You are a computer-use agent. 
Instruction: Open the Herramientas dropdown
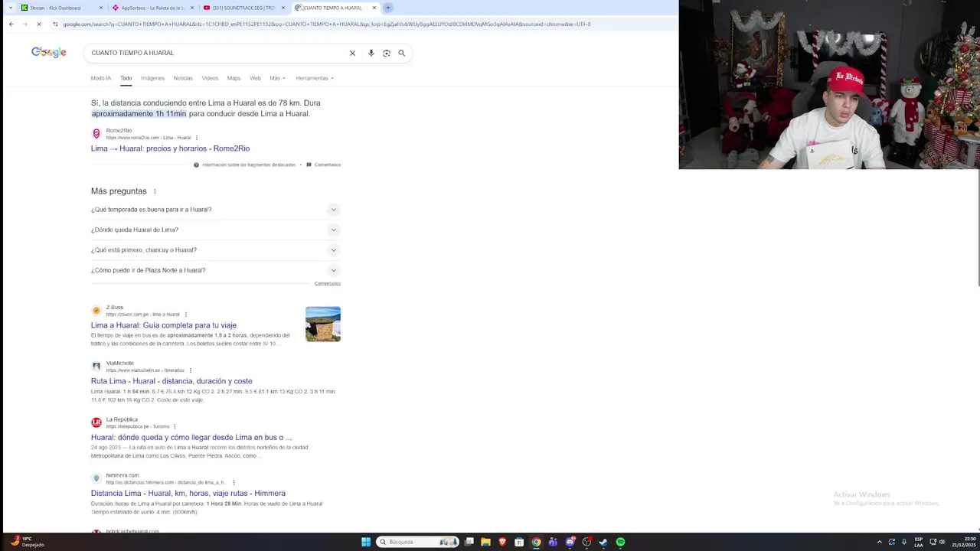coord(315,78)
